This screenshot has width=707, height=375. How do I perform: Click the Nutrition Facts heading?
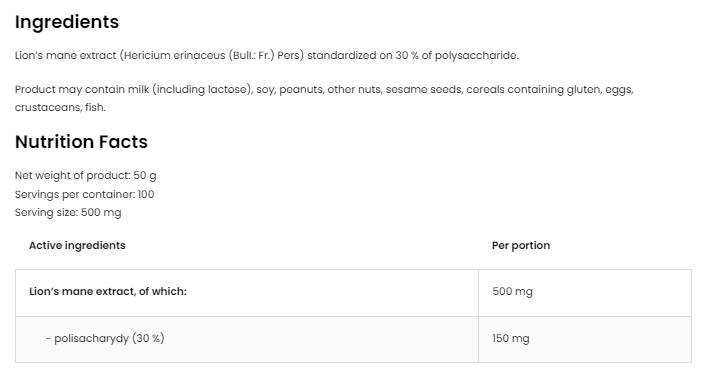81,142
